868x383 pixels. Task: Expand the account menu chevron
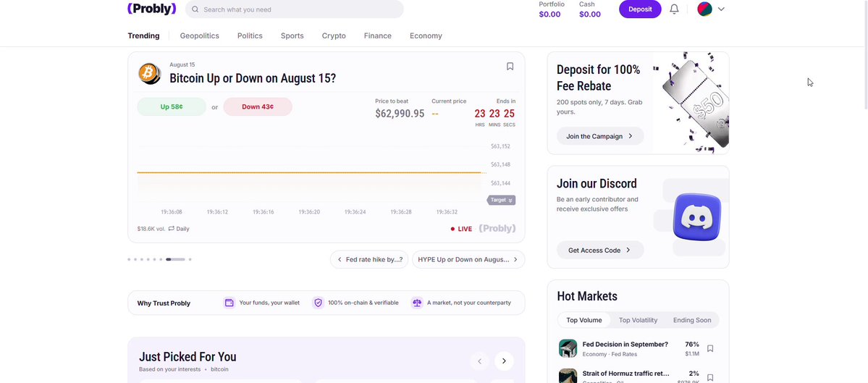point(721,9)
